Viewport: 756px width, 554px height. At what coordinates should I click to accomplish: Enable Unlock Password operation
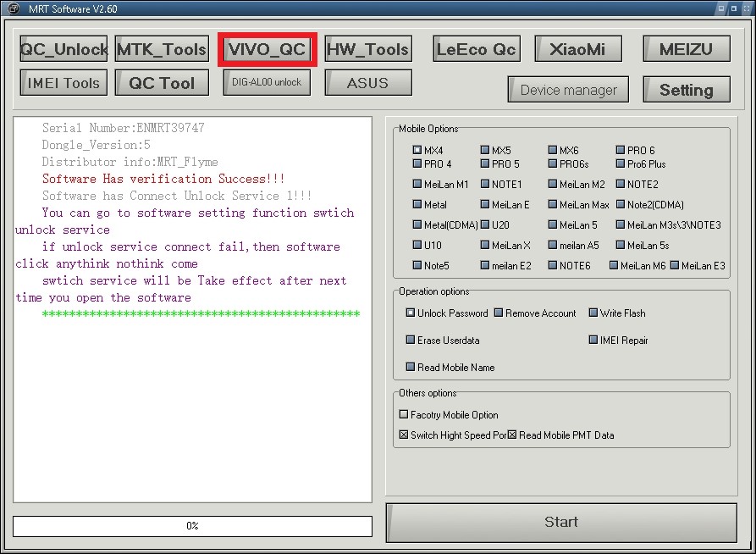click(411, 313)
